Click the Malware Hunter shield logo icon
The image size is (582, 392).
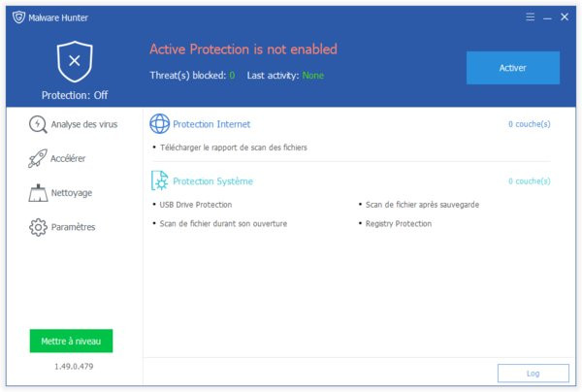click(x=18, y=17)
